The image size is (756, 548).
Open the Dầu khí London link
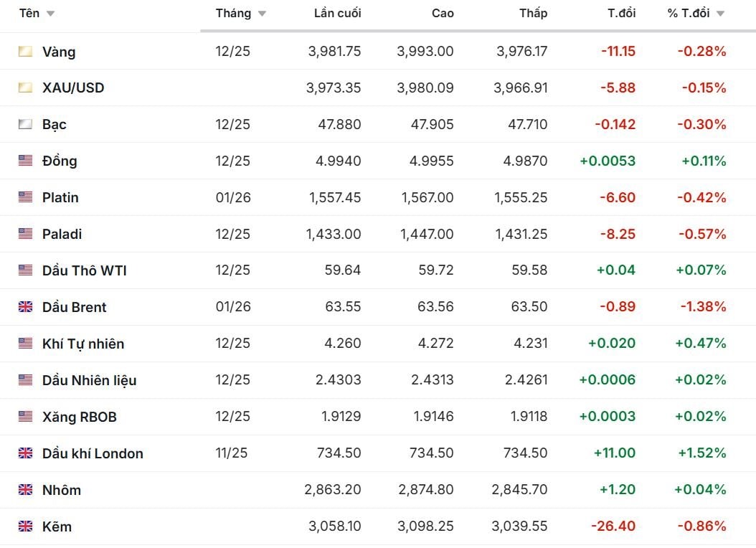point(93,453)
